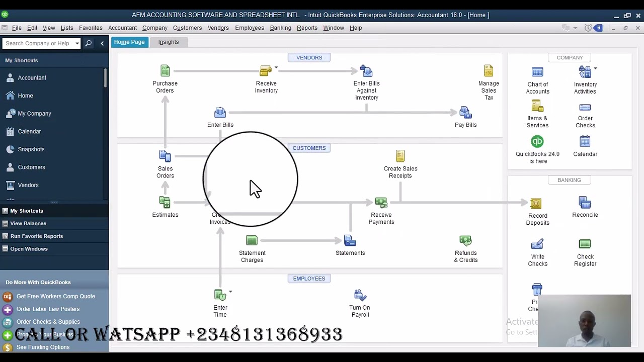
Task: Open the Accountant menu
Action: tap(122, 28)
